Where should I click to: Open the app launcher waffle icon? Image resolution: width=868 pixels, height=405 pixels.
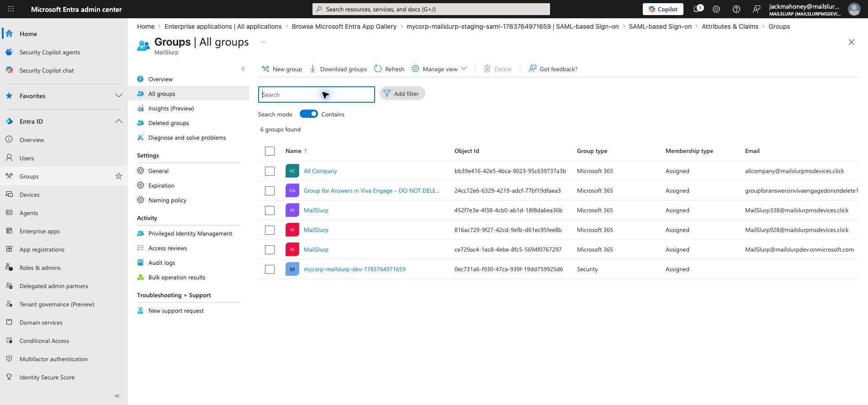(11, 9)
